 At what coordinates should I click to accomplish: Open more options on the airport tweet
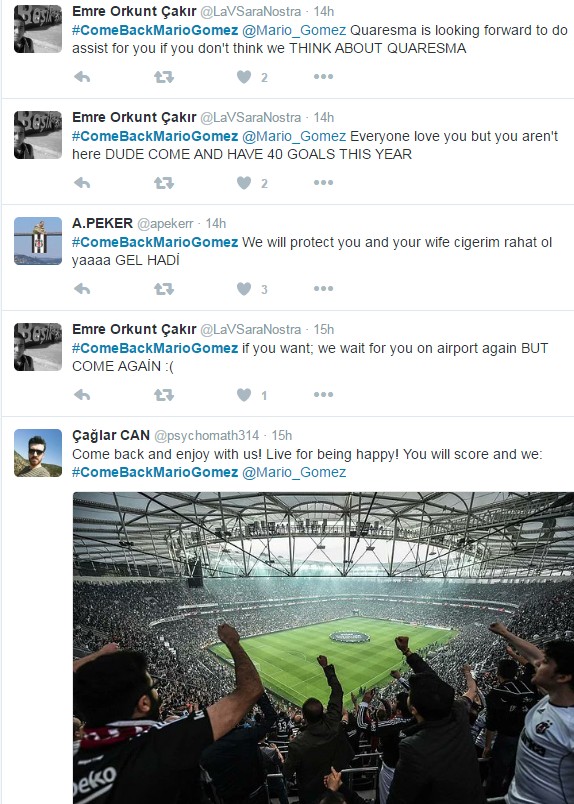coord(323,394)
